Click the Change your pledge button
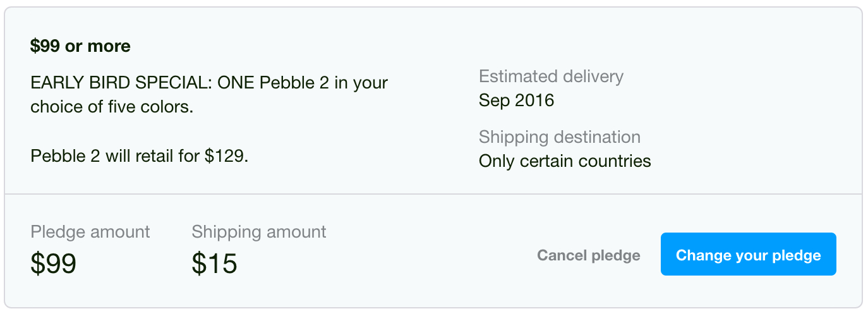Viewport: 868px width, 316px height. pos(748,255)
